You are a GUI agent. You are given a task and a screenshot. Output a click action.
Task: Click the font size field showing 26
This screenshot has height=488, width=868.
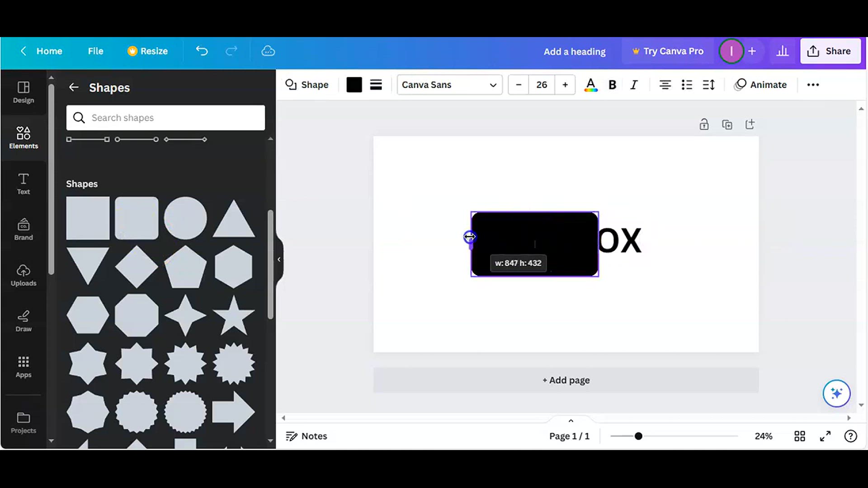point(542,84)
